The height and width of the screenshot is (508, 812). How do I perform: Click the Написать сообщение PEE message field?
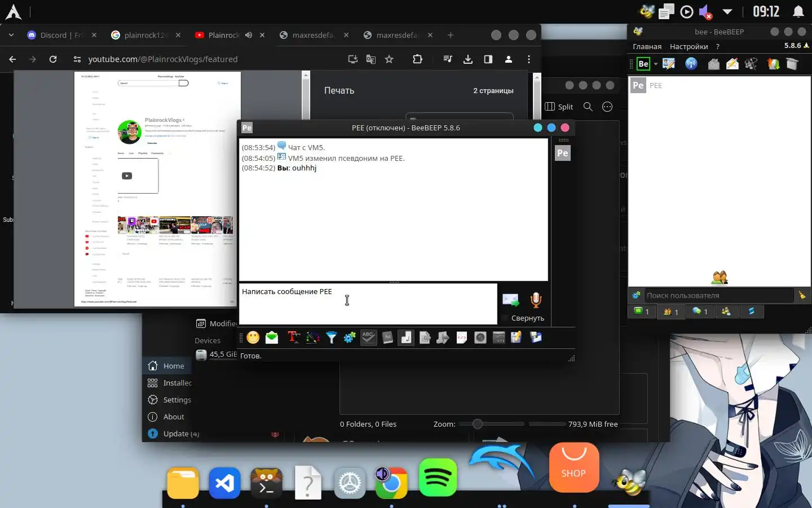pos(368,304)
